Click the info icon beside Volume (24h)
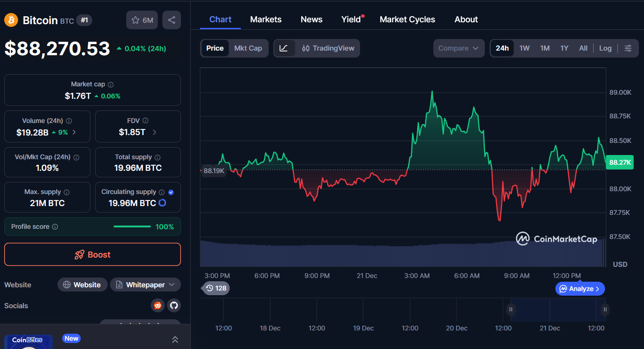 pyautogui.click(x=69, y=121)
